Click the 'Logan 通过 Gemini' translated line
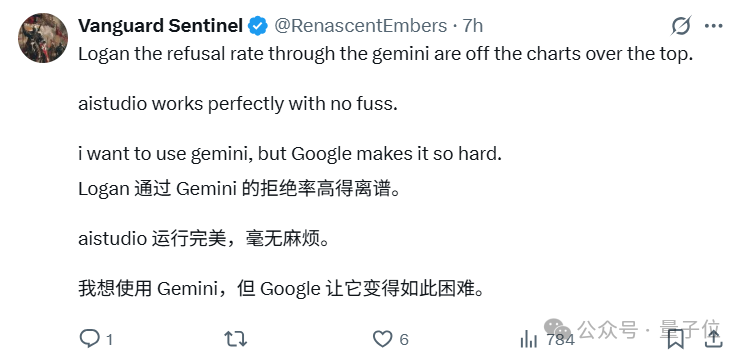 click(240, 189)
